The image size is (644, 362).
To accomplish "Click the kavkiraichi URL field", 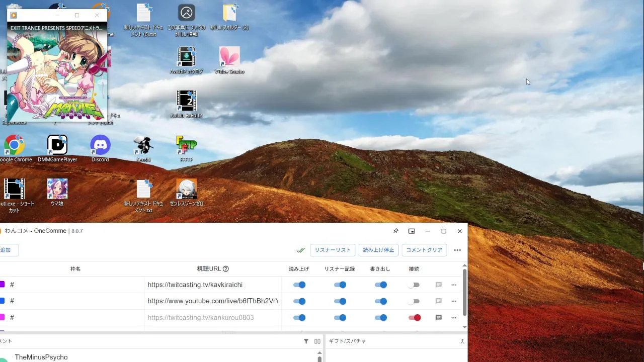I will (x=213, y=285).
